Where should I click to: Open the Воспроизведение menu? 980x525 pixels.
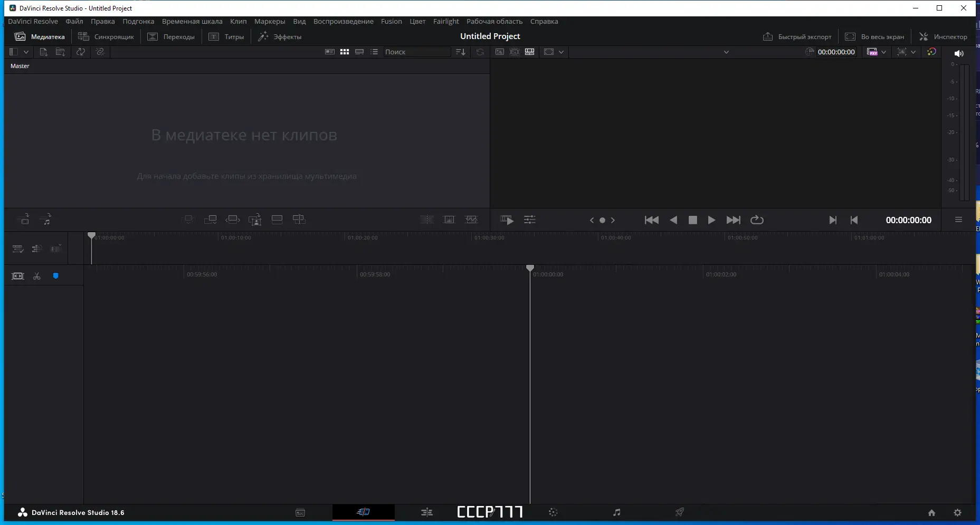click(x=344, y=22)
